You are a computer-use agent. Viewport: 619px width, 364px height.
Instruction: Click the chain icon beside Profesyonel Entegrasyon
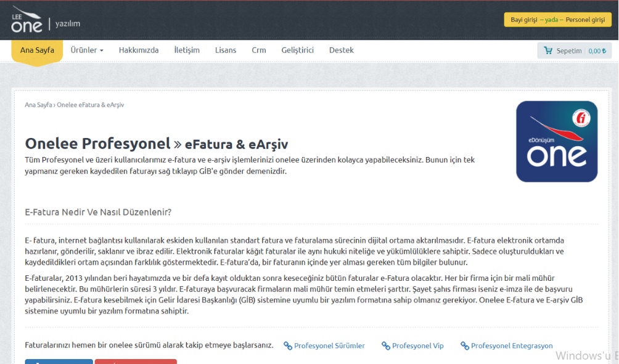click(x=465, y=346)
